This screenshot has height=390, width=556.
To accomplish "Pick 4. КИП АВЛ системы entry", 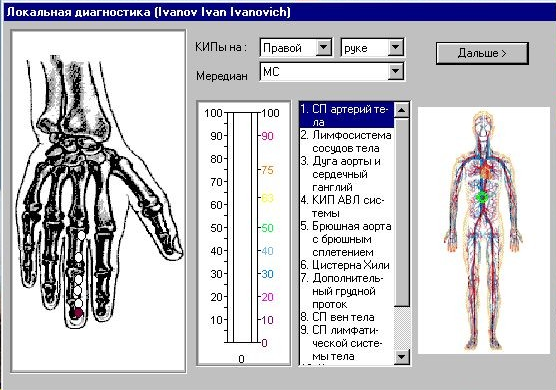I will 347,206.
